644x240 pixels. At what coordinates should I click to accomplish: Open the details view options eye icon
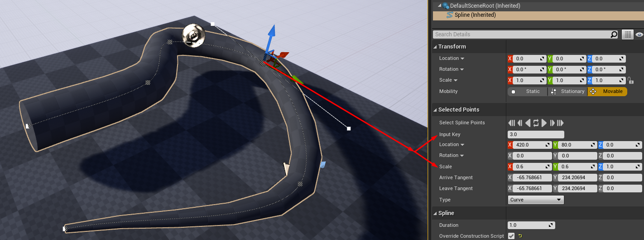(x=639, y=34)
